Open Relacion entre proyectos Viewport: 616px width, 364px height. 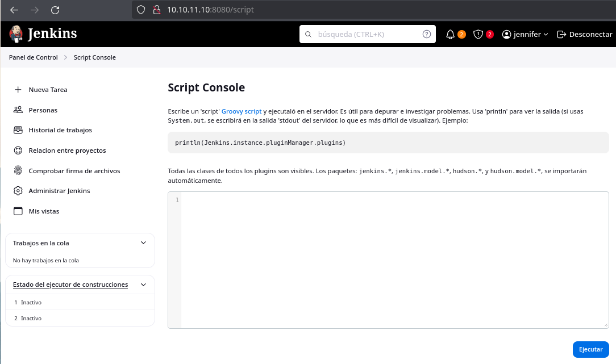point(67,150)
